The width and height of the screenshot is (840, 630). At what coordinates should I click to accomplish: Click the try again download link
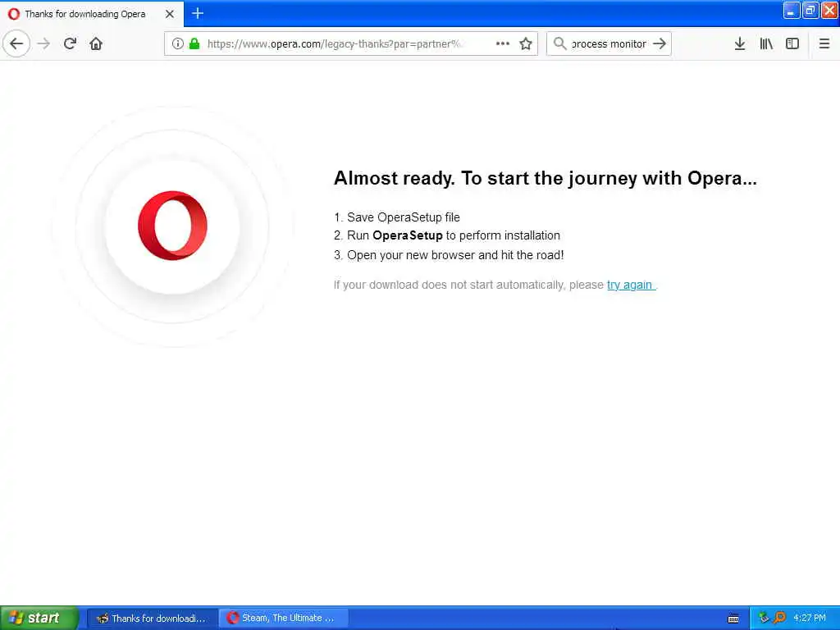click(x=630, y=285)
